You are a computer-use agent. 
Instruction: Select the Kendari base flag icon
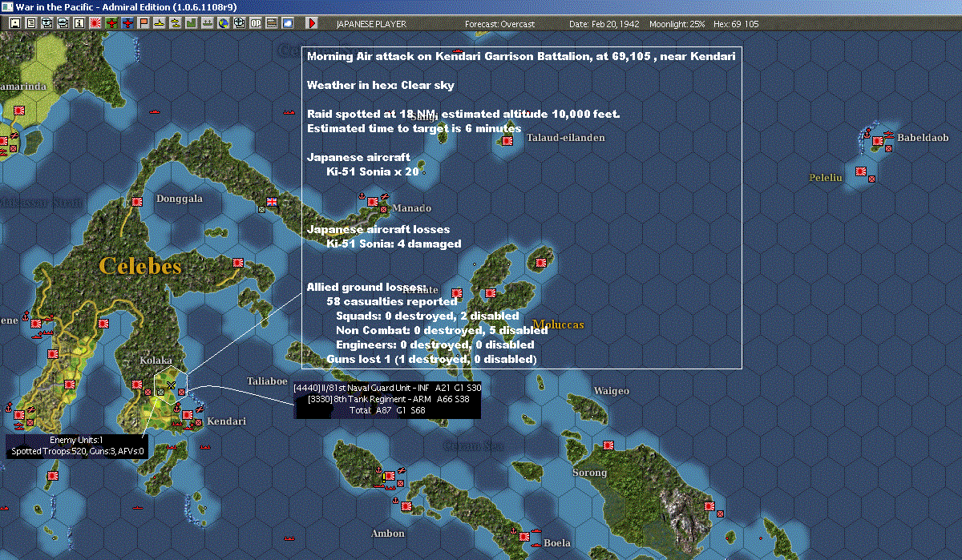[188, 415]
